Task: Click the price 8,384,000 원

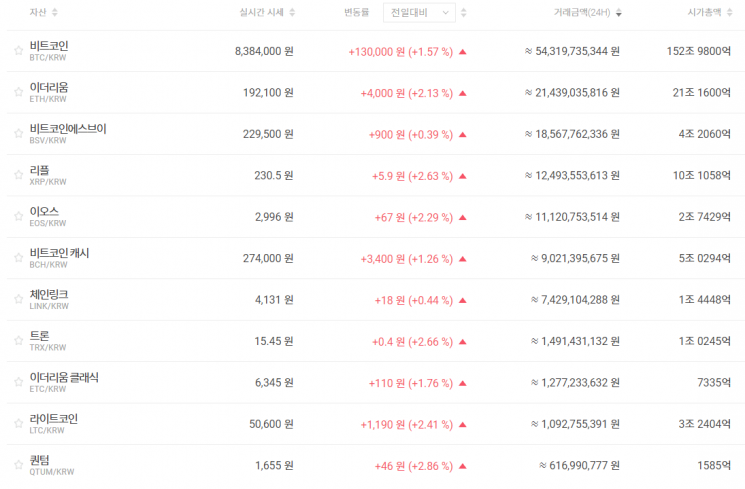Action: click(264, 51)
